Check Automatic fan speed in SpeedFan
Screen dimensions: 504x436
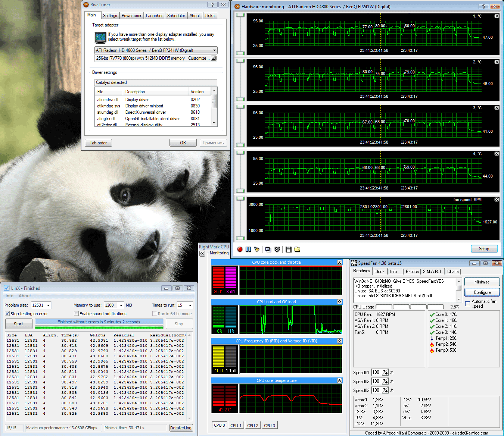click(x=467, y=304)
